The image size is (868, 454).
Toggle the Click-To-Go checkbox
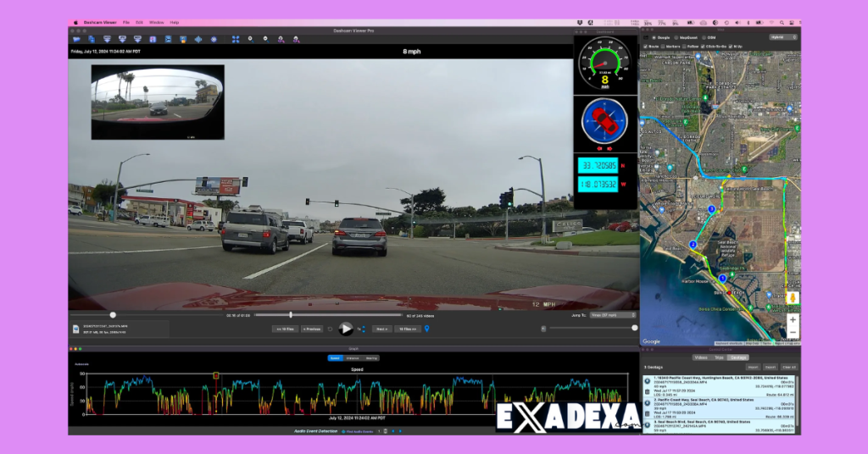click(x=703, y=47)
